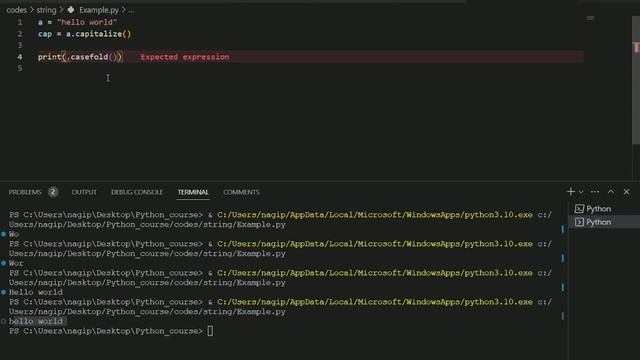Click the terminal output 'Hello world'

(36, 292)
